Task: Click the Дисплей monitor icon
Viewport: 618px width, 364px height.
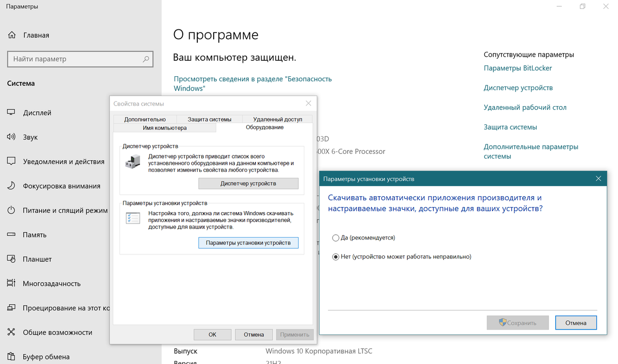Action: pos(11,113)
